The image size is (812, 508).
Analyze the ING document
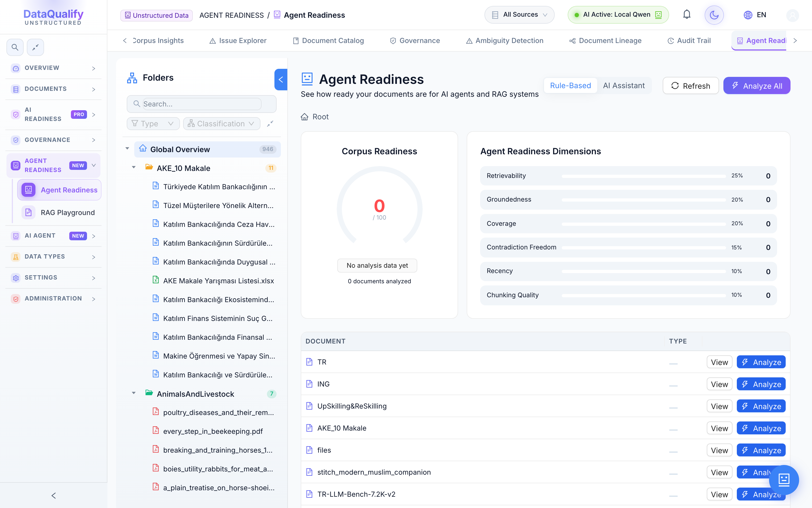[761, 384]
